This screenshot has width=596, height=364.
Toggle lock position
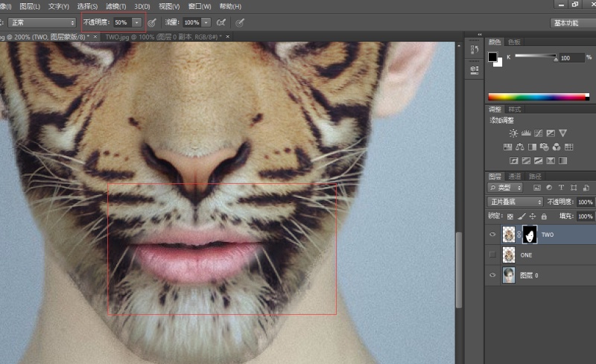coord(533,217)
